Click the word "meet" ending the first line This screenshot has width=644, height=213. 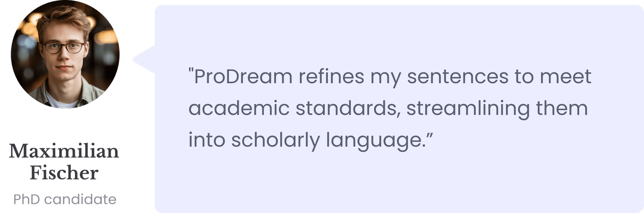tap(566, 77)
